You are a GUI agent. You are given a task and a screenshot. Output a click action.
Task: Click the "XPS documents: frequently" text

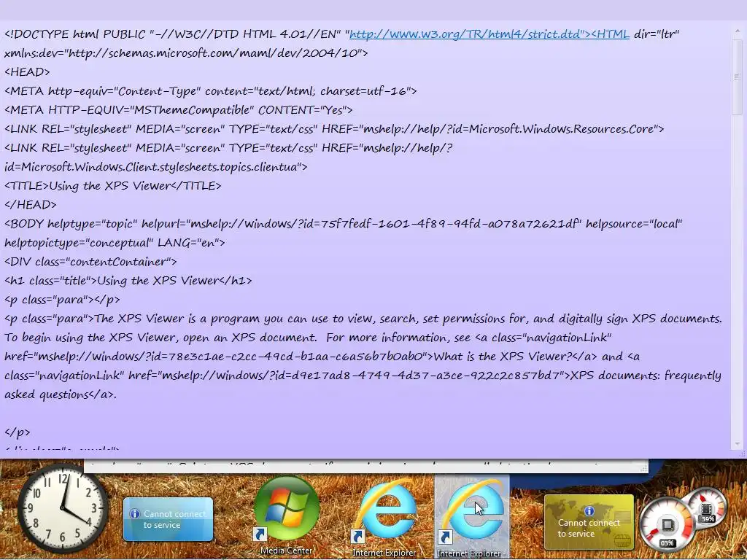click(x=646, y=376)
